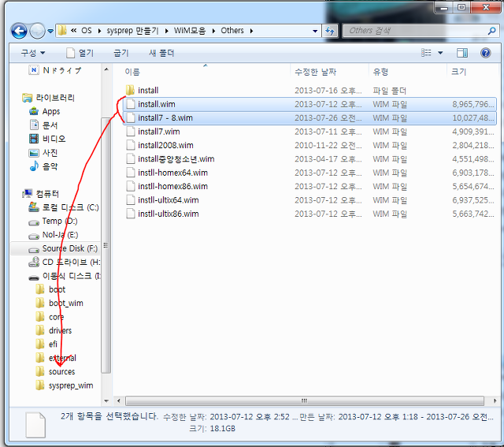This screenshot has height=447, width=504.
Task: Click the search magnifier icon
Action: point(491,31)
